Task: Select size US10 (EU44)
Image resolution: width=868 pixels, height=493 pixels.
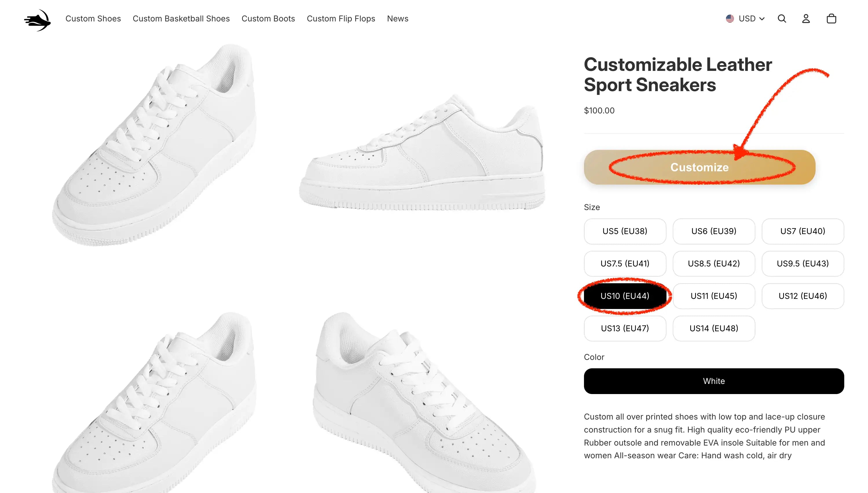Action: 625,296
